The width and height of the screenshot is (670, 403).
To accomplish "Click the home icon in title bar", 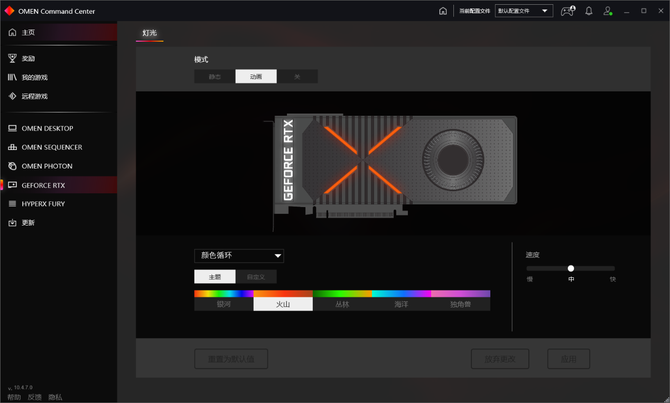I will [x=443, y=11].
